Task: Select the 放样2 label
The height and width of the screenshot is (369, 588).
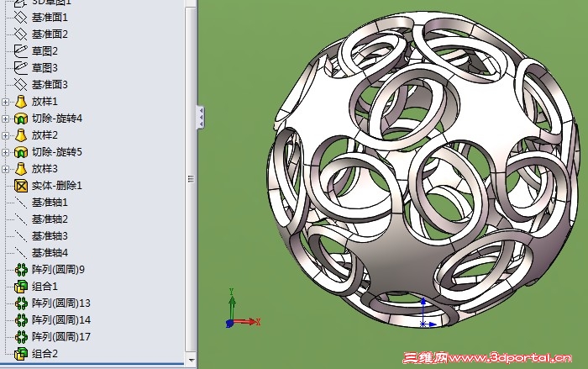Action: [45, 135]
